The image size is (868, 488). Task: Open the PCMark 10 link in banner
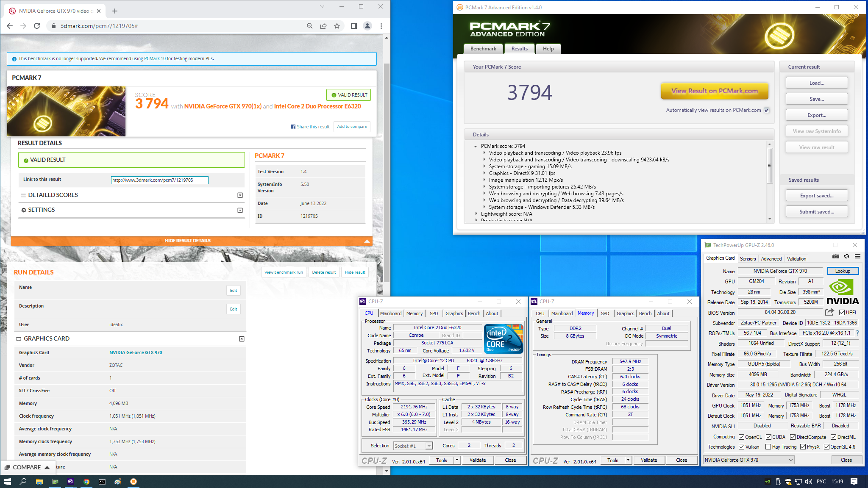pyautogui.click(x=155, y=59)
